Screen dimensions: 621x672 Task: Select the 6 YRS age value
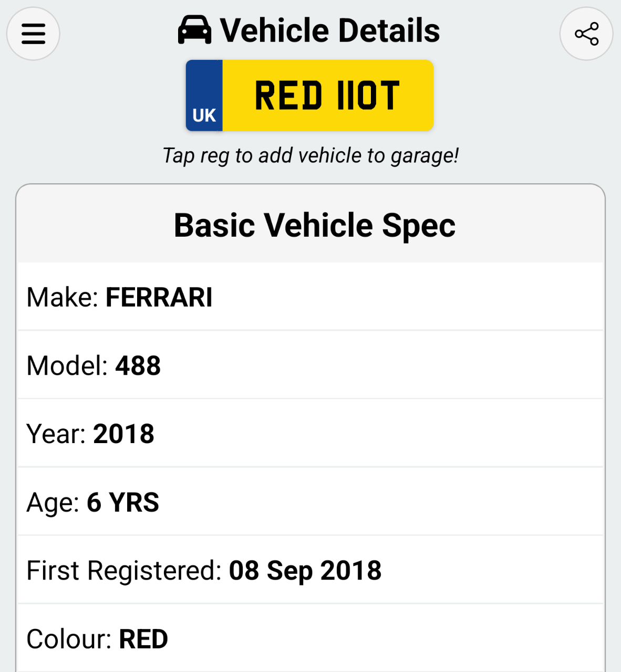pos(122,502)
